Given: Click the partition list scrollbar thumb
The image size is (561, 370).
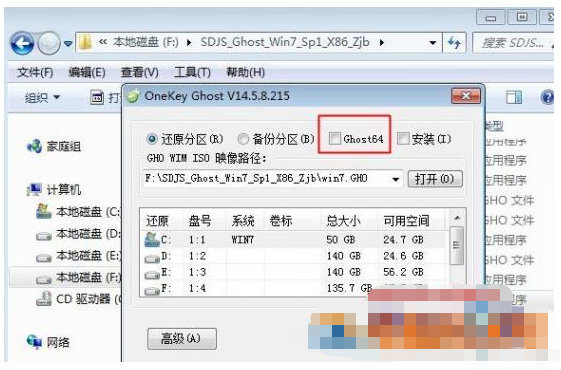Looking at the screenshot, I should (x=457, y=245).
